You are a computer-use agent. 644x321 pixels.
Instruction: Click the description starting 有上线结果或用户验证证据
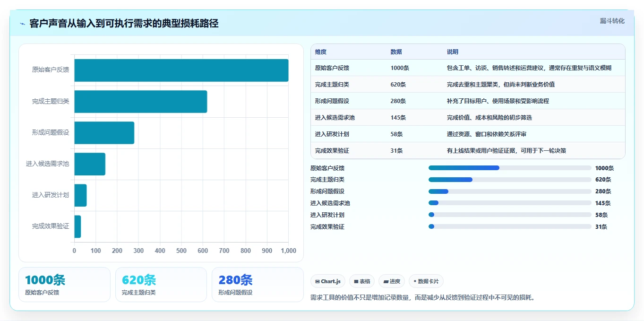[x=507, y=151]
